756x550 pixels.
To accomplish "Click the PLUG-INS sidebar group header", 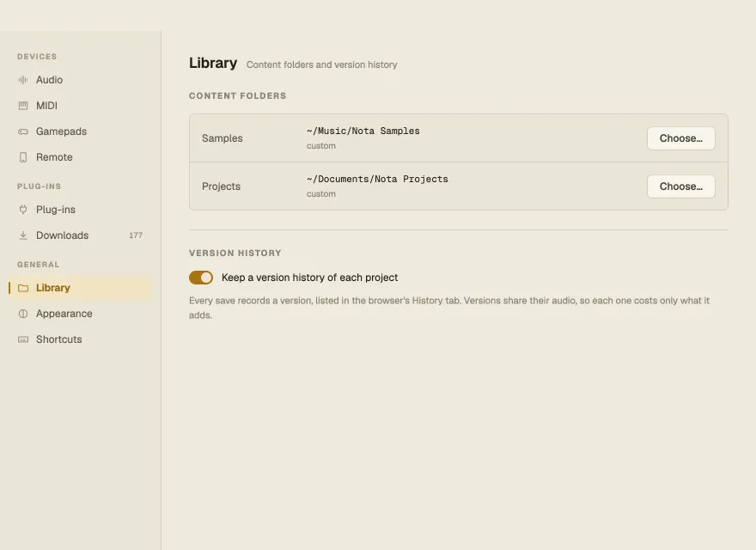I will (x=39, y=186).
